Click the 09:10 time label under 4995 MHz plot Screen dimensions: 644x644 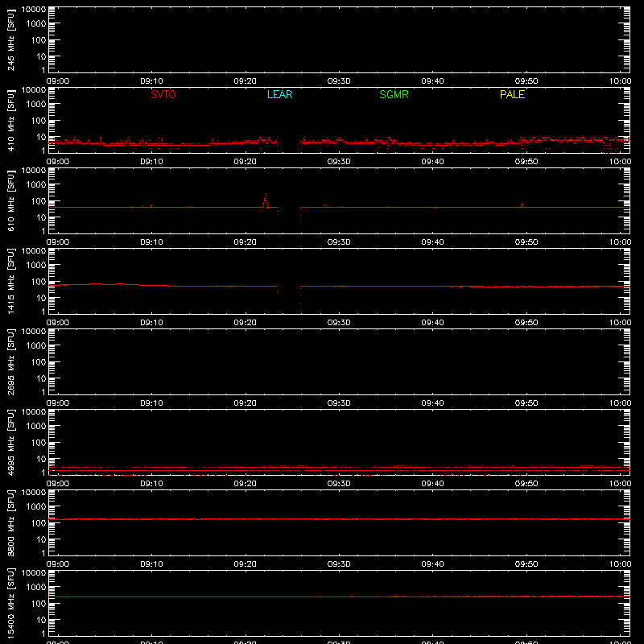(151, 484)
